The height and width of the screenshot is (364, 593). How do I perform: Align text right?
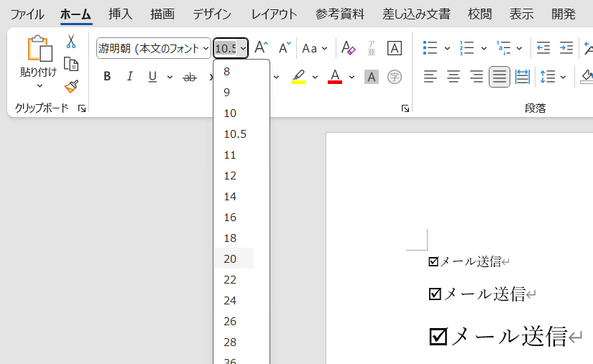(x=477, y=77)
